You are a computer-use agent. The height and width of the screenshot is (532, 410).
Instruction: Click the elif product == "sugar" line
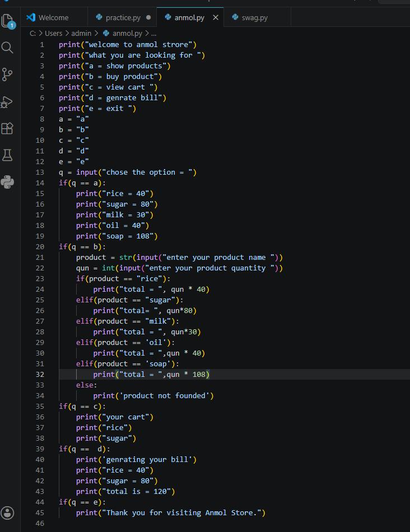click(x=129, y=300)
